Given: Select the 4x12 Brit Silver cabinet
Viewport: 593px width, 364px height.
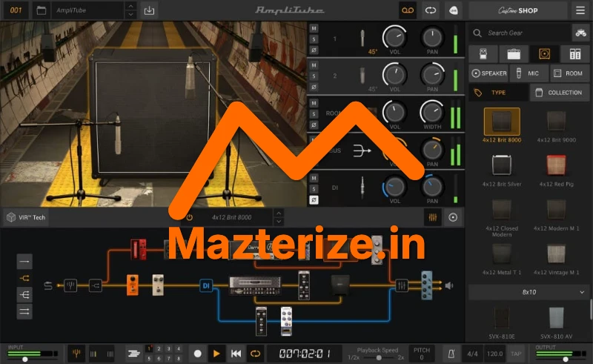Looking at the screenshot, I should click(502, 171).
